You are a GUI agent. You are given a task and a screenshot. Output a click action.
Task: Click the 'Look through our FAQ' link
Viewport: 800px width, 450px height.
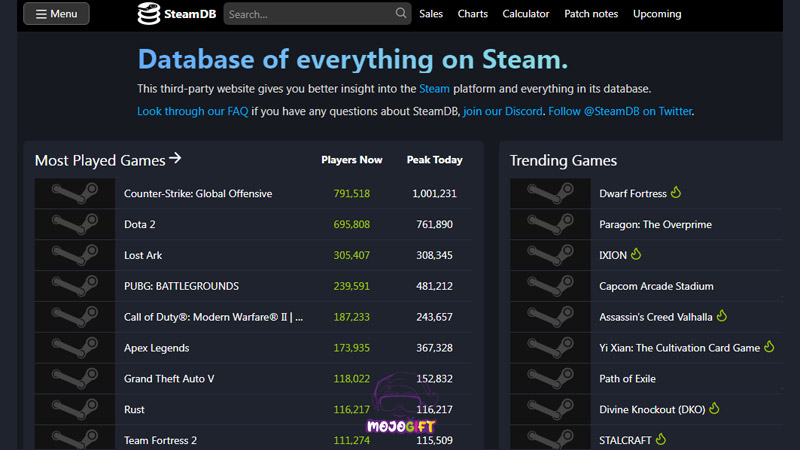pos(192,111)
